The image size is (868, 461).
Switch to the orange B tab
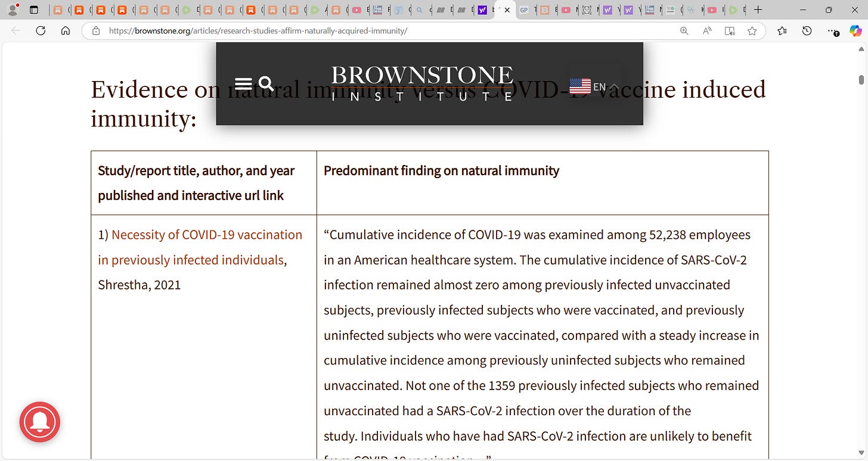pos(544,10)
